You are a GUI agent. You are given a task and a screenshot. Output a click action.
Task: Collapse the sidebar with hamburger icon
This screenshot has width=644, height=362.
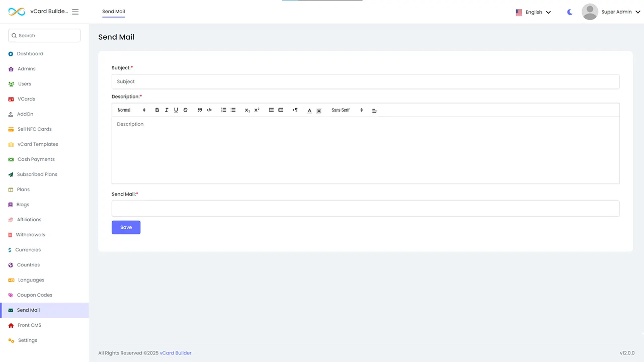point(75,12)
